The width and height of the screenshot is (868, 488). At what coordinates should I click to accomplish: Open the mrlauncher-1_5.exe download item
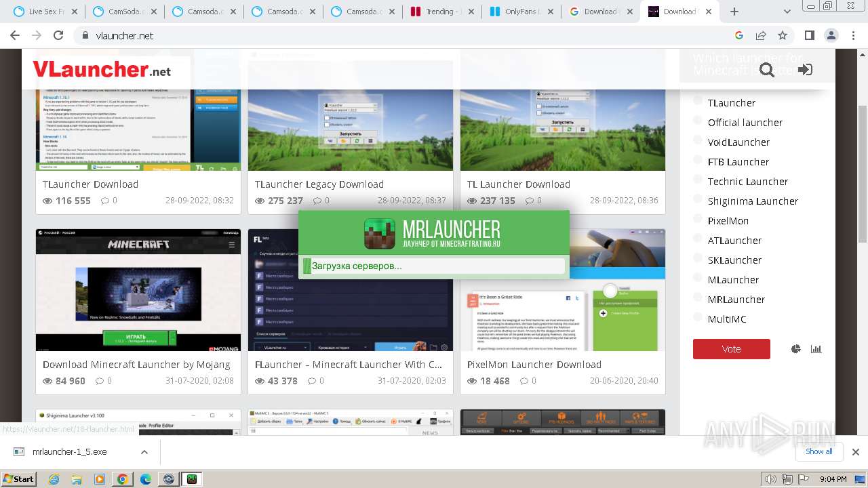(x=69, y=451)
